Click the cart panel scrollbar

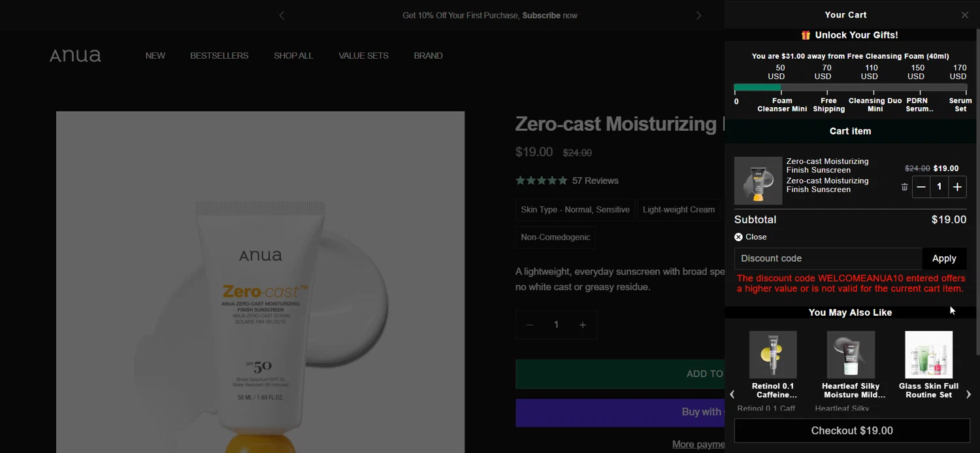click(x=977, y=192)
